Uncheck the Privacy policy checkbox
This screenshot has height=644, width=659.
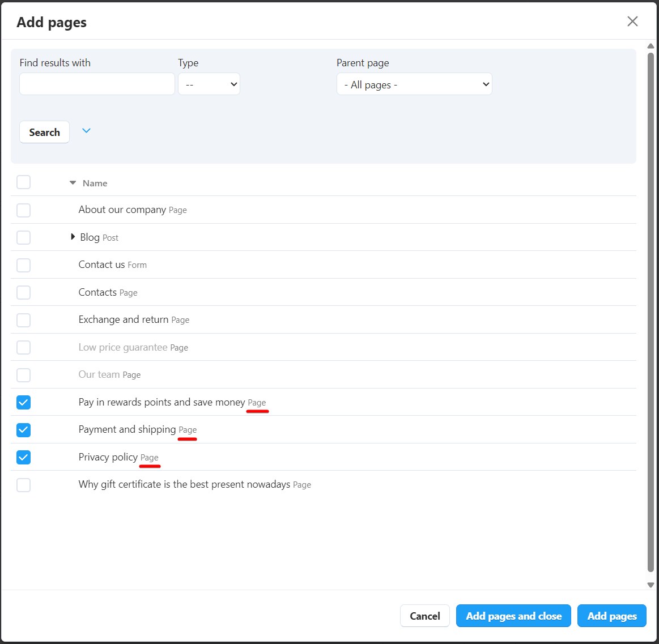tap(23, 457)
